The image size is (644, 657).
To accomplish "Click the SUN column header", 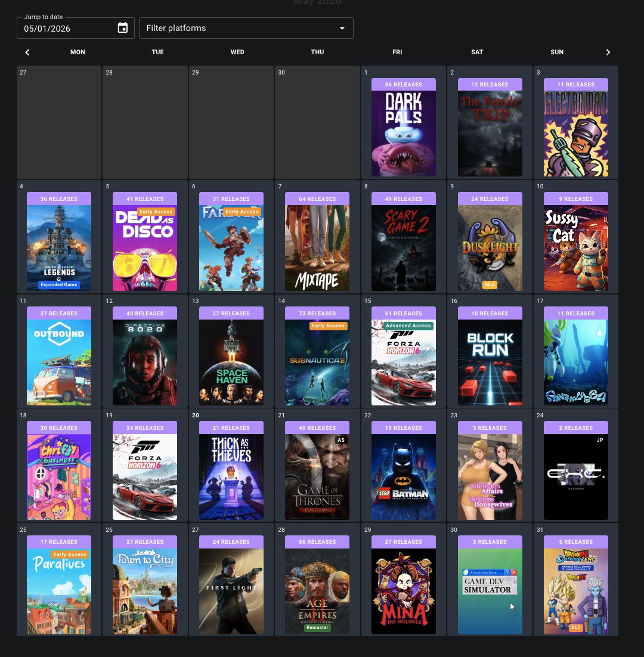I will [557, 52].
